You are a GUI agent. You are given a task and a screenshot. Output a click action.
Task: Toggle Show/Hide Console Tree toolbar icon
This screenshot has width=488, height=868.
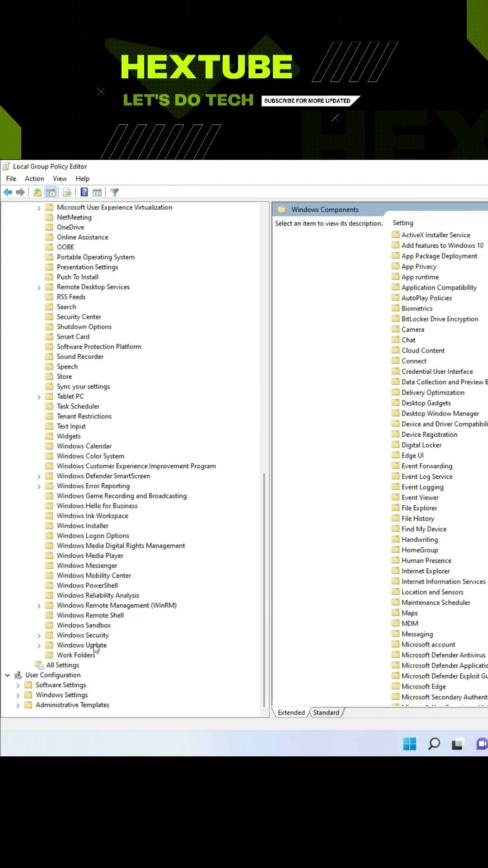[x=51, y=193]
